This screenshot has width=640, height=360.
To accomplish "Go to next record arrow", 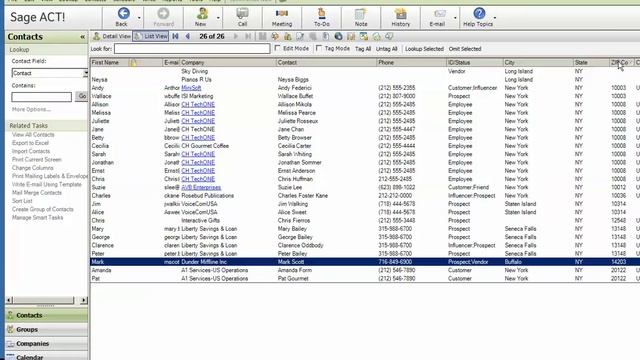I will (x=236, y=36).
